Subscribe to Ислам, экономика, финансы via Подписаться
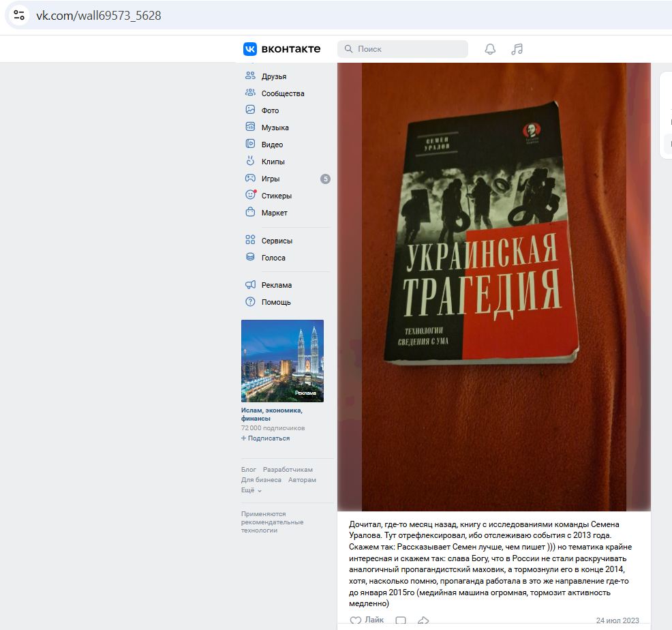Viewport: 672px width, 630px height. click(264, 438)
